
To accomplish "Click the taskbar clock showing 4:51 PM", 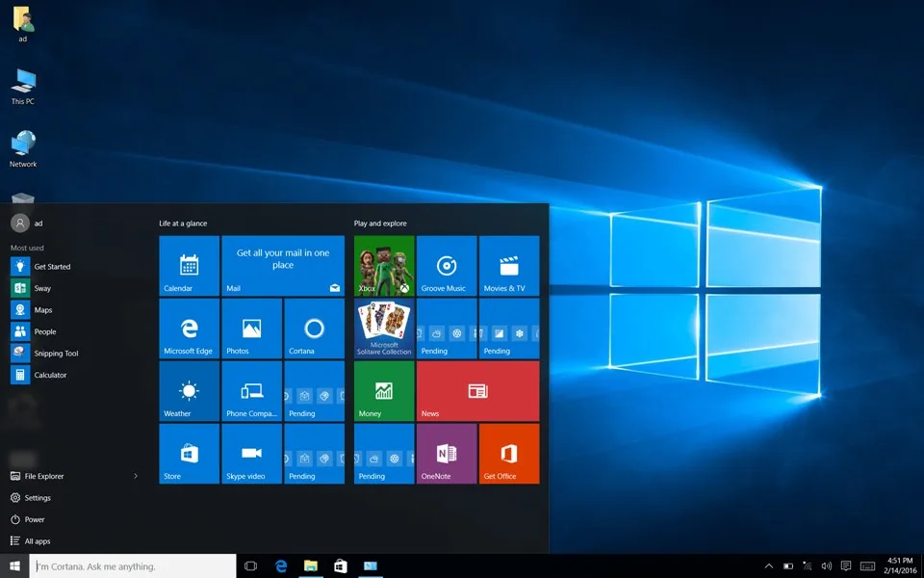I will pyautogui.click(x=900, y=566).
